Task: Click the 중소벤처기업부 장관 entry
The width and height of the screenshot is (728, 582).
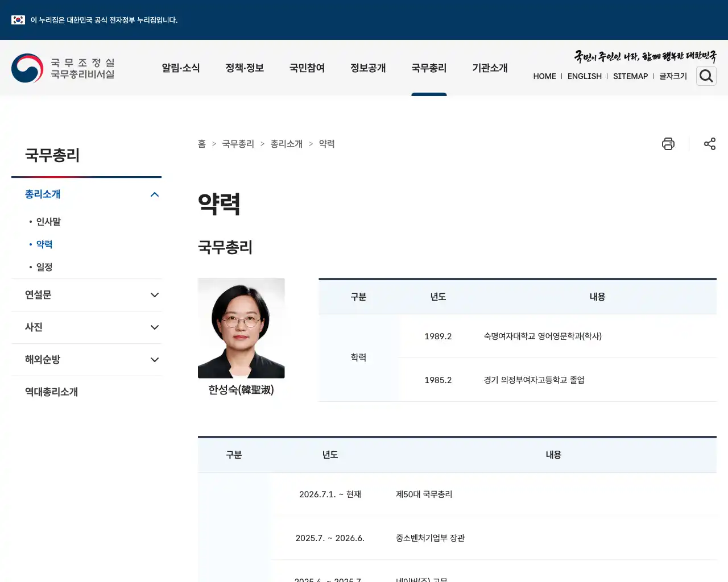Action: (x=430, y=538)
